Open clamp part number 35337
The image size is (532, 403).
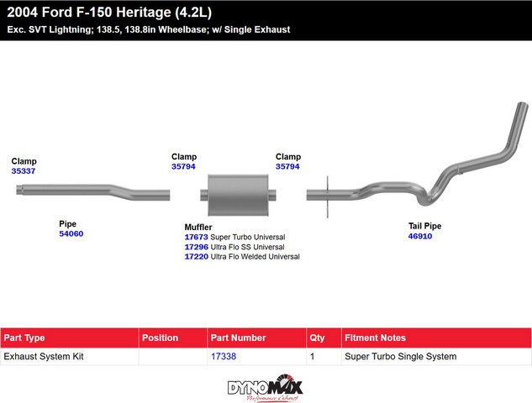pos(24,170)
